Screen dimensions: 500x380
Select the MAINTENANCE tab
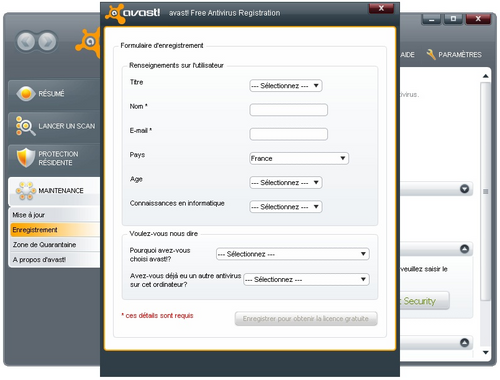pyautogui.click(x=54, y=191)
